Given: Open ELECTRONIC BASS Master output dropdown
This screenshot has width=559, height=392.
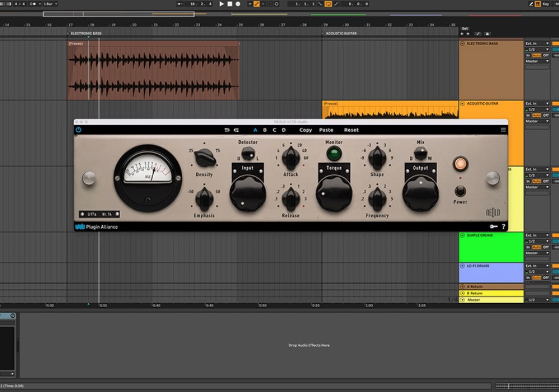Looking at the screenshot, I should [537, 61].
